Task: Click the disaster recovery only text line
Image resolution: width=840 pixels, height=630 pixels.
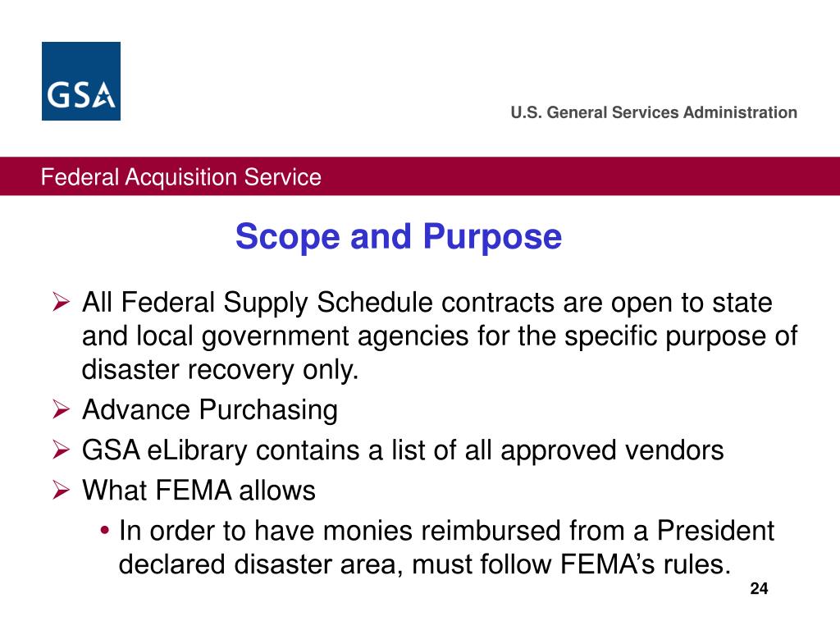Action: coord(220,370)
